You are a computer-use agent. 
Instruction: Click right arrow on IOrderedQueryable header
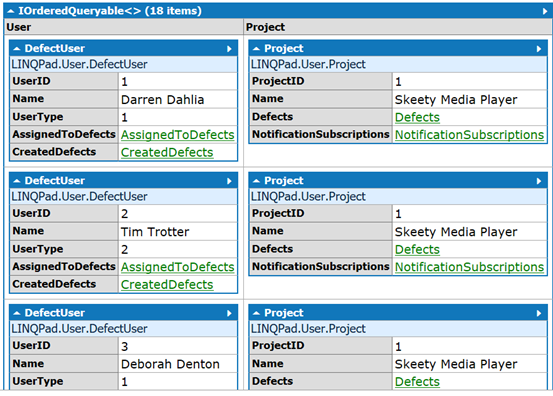coord(545,12)
